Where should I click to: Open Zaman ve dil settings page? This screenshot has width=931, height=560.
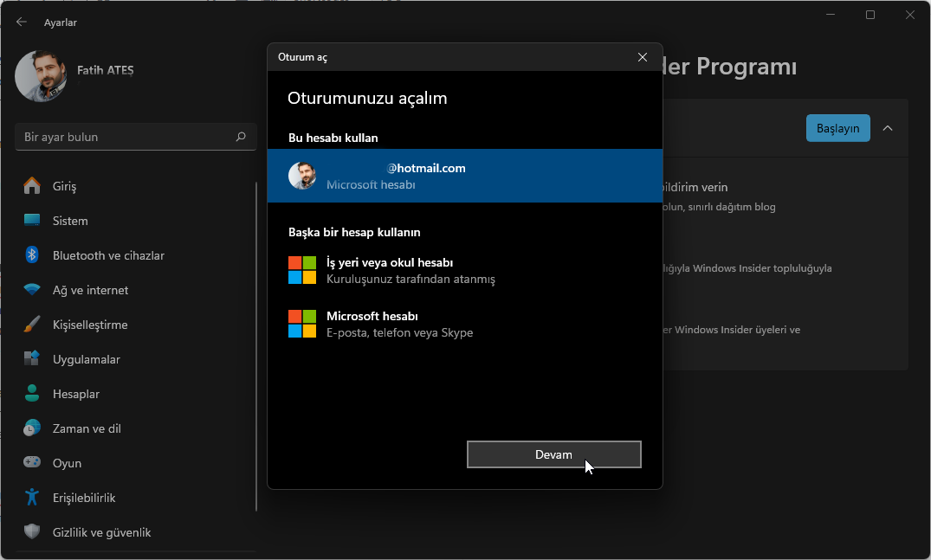coord(87,428)
